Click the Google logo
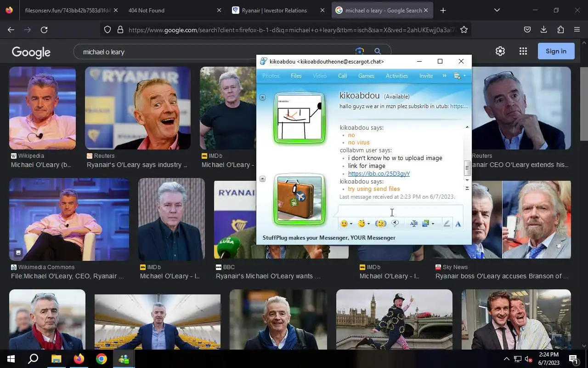588x368 pixels. [31, 52]
